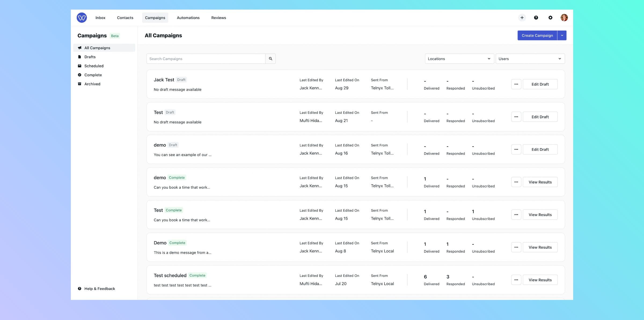The width and height of the screenshot is (644, 320).
Task: Switch to the Automations tab
Action: click(x=188, y=18)
